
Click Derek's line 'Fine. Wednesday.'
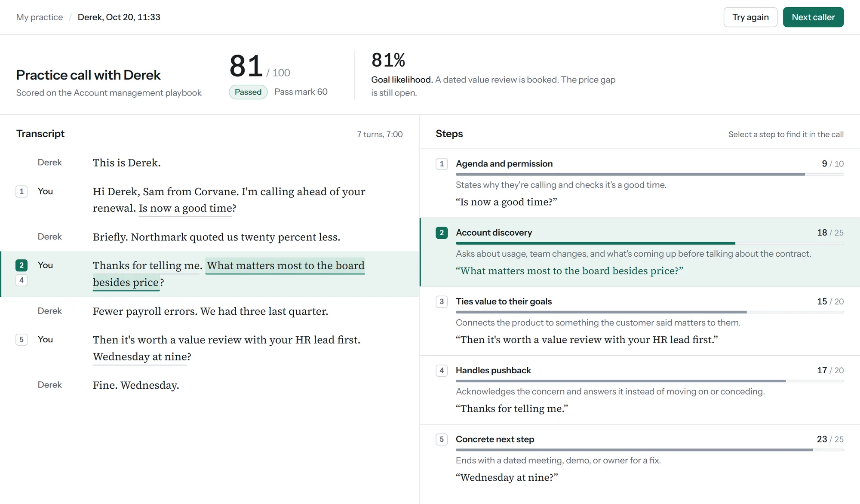136,385
